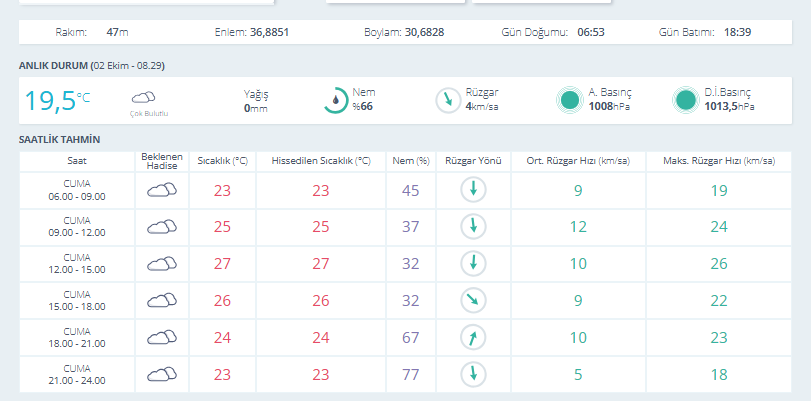Click the Hissedilen Sıcaklık (°C) column header

click(x=321, y=161)
